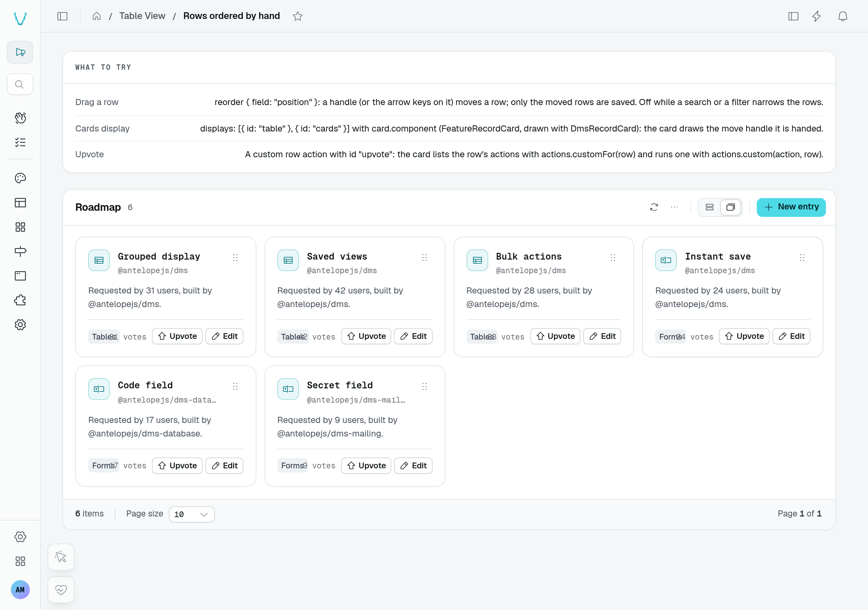Edit the Saved views card
This screenshot has height=610, width=868.
[x=413, y=337]
